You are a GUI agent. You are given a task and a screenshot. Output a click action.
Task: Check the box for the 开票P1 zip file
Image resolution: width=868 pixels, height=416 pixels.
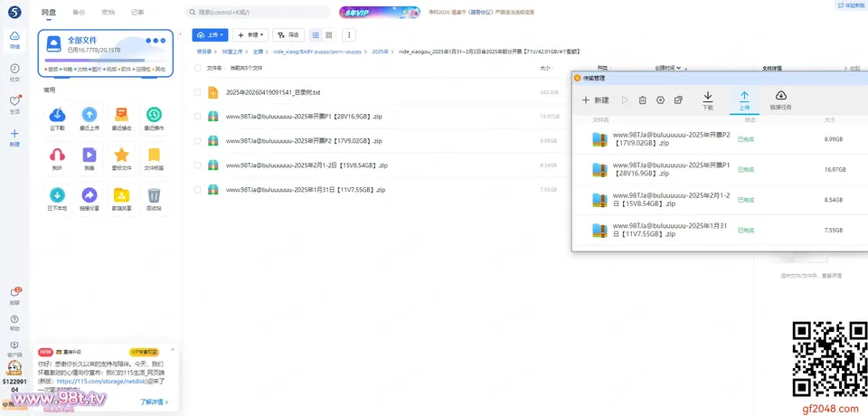click(x=198, y=117)
